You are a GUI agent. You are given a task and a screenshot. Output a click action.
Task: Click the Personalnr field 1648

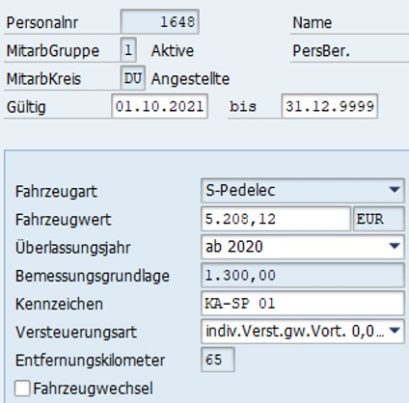[x=160, y=22]
